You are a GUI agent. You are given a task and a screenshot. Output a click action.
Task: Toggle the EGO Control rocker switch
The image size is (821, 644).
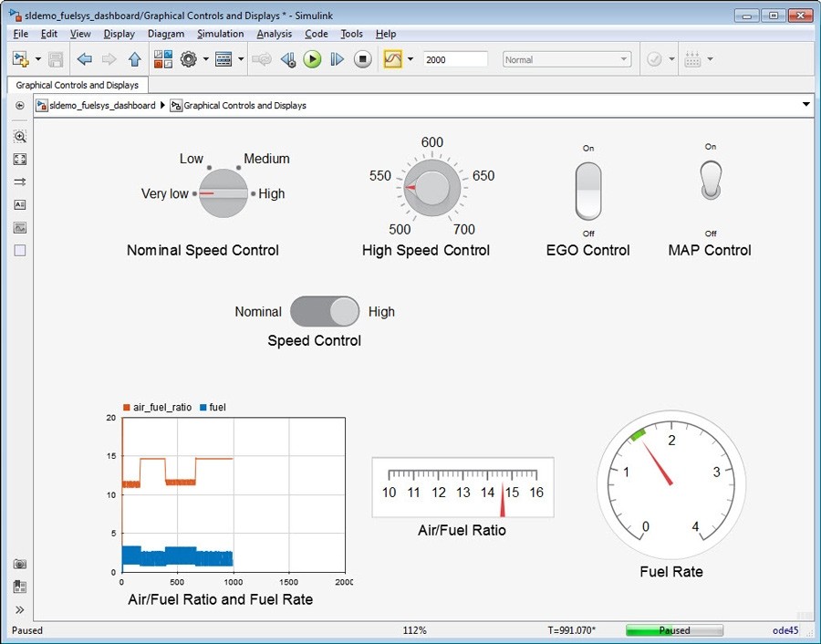click(x=588, y=191)
